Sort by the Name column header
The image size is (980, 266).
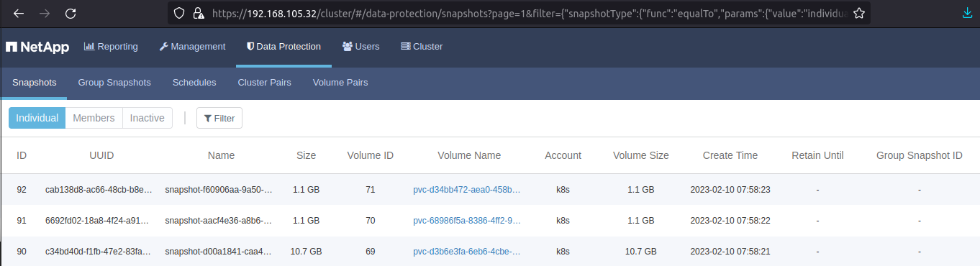221,155
